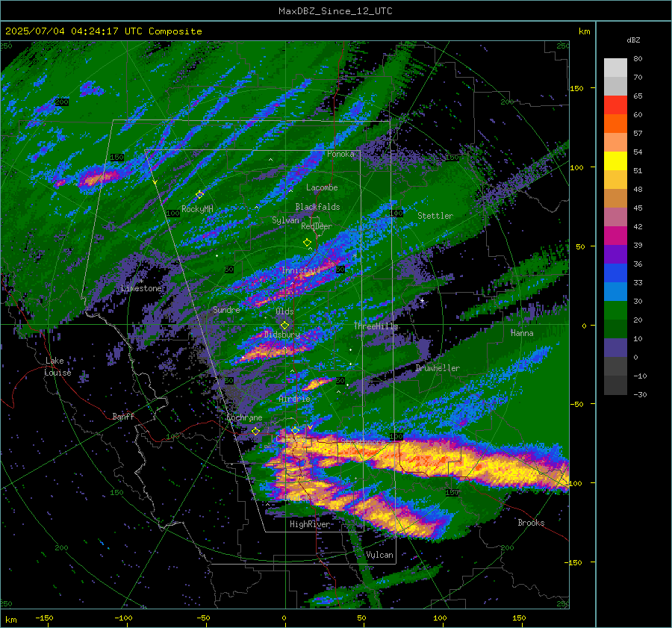This screenshot has width=672, height=628.
Task: Click the Blackfalds city label
Action: click(x=317, y=207)
